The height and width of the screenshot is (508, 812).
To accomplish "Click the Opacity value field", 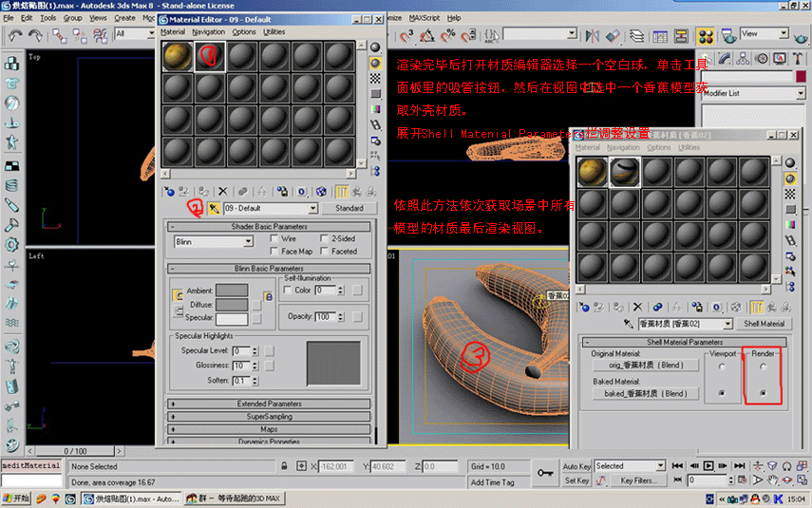I will point(325,316).
